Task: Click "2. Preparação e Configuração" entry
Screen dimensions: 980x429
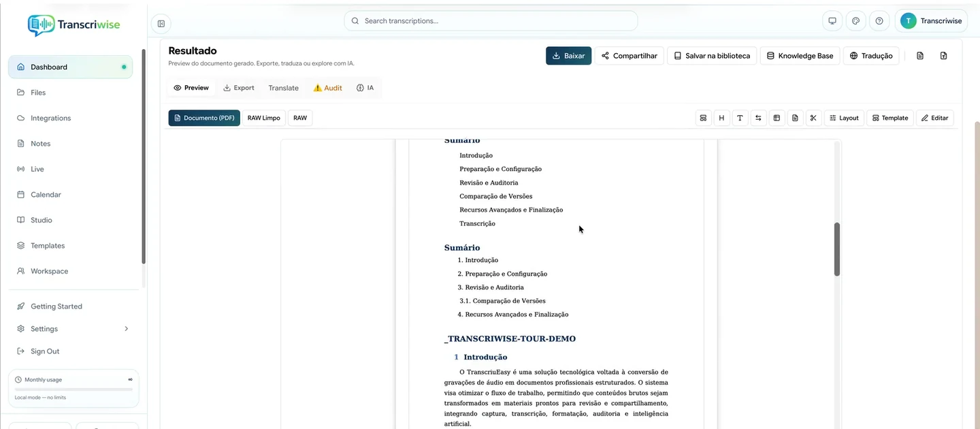Action: [502, 274]
